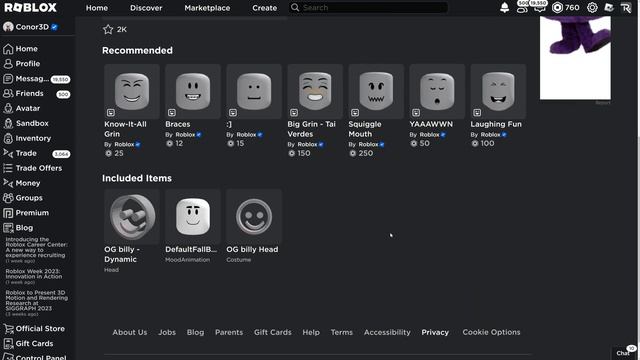Open SIGGRAPH 2023 blog post
640x360 pixels.
(36, 300)
